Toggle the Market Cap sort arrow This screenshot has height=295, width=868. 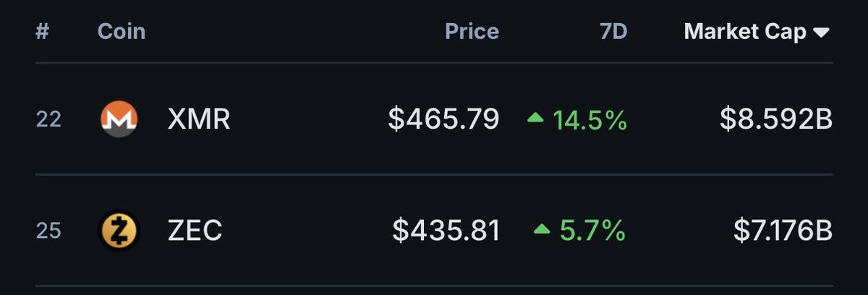coord(821,33)
